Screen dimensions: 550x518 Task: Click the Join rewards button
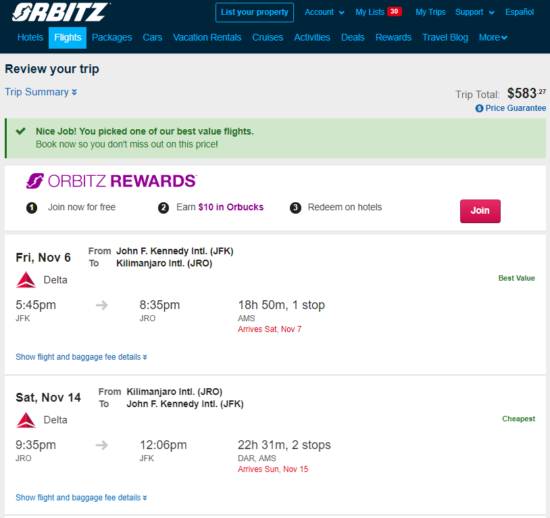click(480, 211)
